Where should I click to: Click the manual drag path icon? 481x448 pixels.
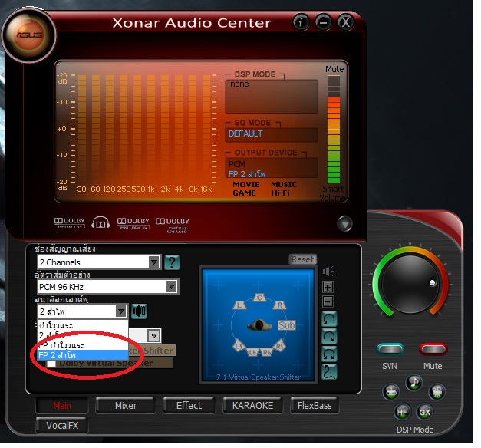coord(329,371)
